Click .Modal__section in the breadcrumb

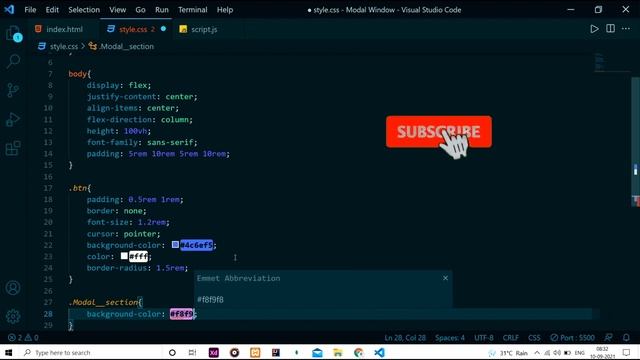coord(127,47)
